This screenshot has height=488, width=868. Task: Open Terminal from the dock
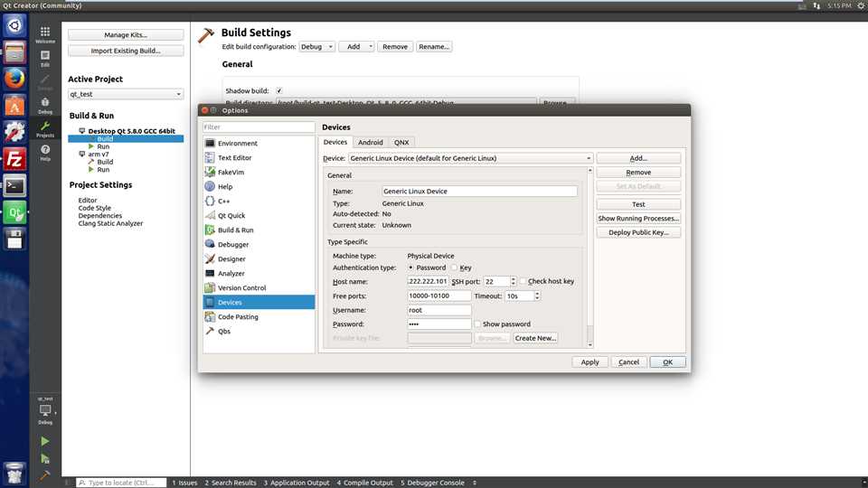click(x=14, y=186)
